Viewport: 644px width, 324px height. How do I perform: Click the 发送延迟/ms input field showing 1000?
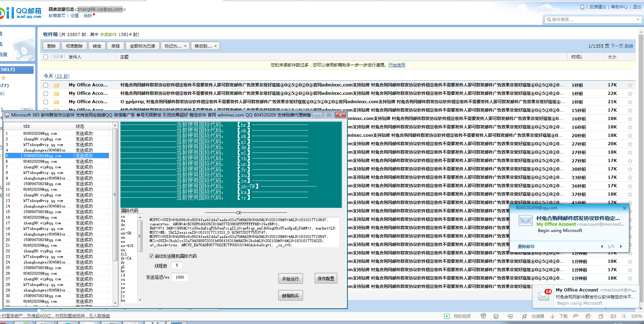click(180, 277)
